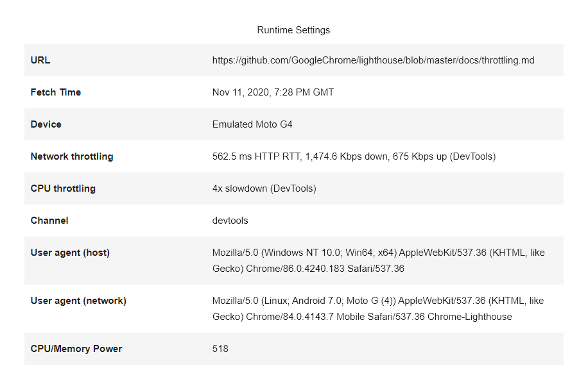Click the Windows NT 10.0 user agent string
The height and width of the screenshot is (368, 588).
pyautogui.click(x=378, y=260)
